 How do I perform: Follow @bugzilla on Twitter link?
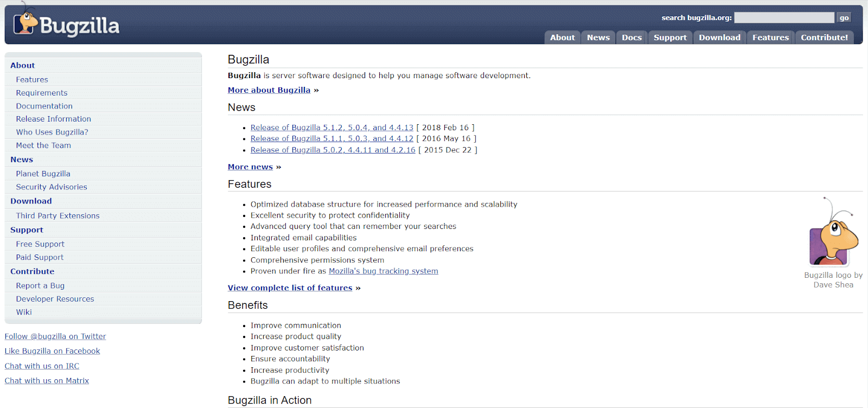pos(55,336)
